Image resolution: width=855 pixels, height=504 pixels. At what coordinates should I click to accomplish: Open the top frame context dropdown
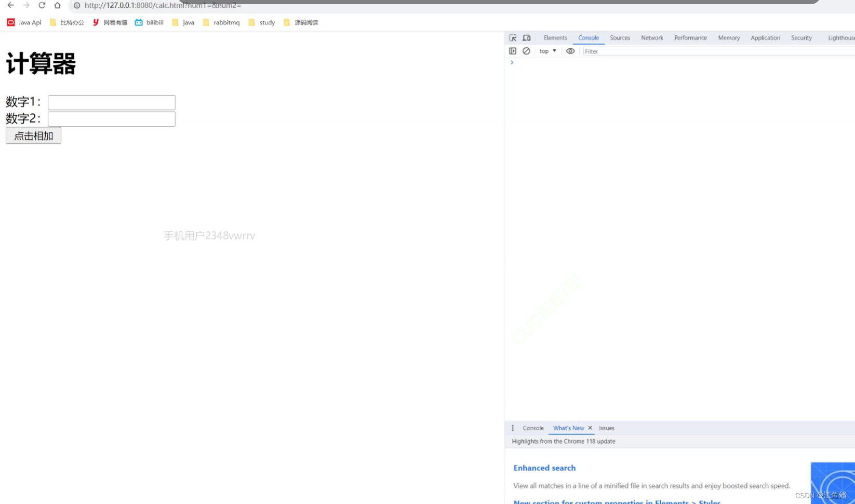(x=547, y=51)
